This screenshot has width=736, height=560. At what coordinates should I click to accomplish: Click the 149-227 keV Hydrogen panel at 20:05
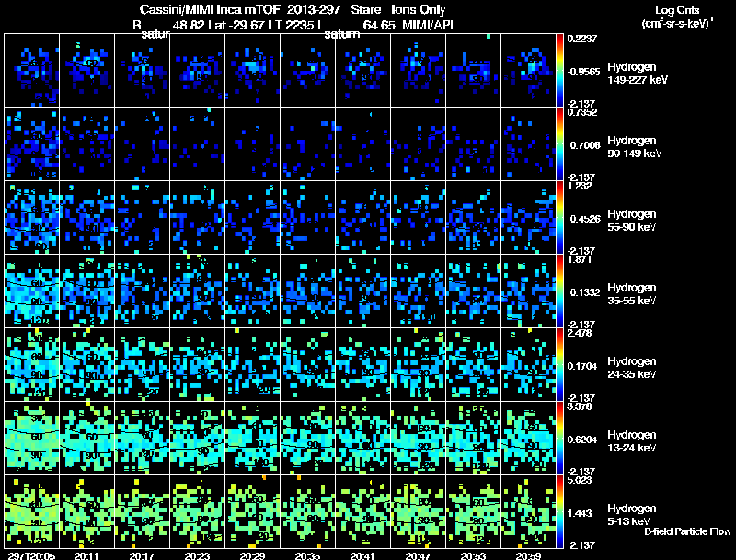click(32, 70)
